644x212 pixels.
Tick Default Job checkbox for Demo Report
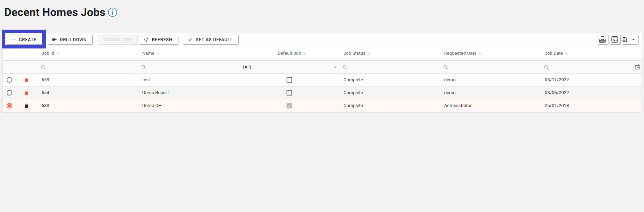click(289, 93)
